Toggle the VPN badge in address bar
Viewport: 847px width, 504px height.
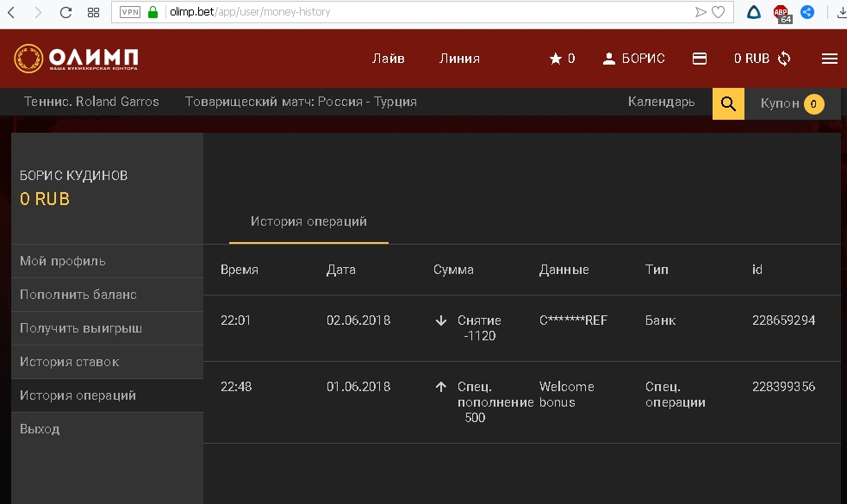point(129,13)
